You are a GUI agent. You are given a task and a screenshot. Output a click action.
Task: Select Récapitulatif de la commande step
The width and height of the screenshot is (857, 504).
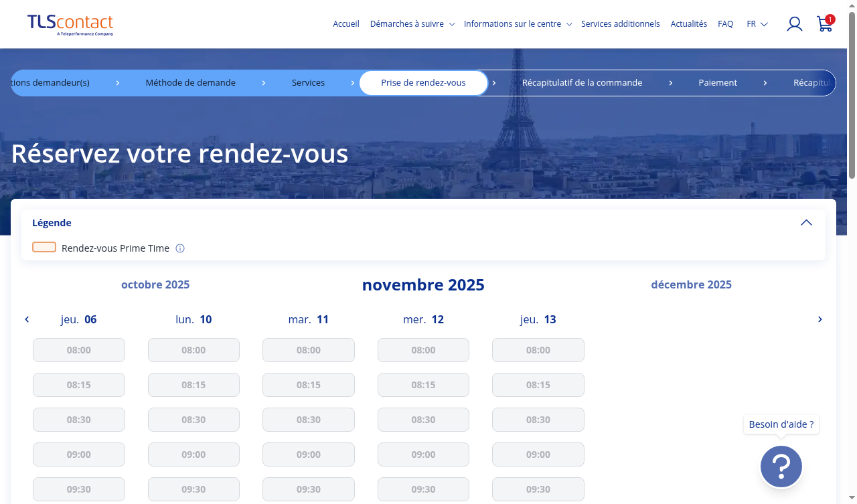coord(582,83)
